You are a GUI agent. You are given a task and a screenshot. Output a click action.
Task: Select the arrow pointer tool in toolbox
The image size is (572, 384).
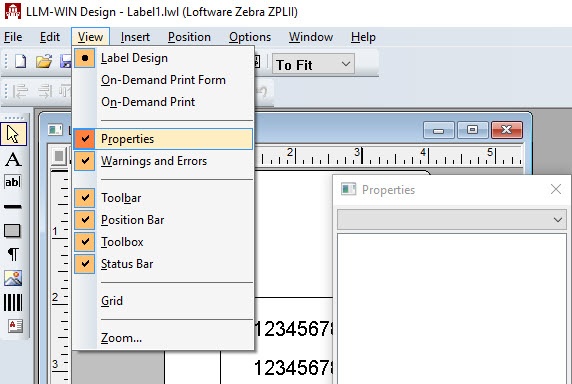tap(13, 135)
